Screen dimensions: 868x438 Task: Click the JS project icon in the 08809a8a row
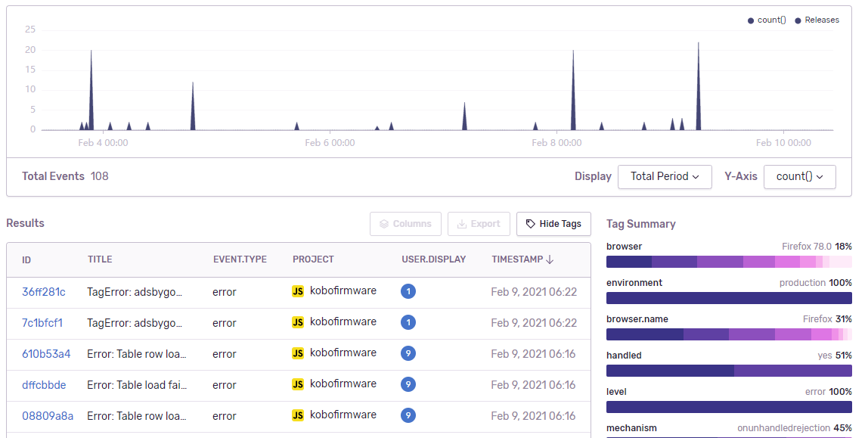(x=298, y=415)
